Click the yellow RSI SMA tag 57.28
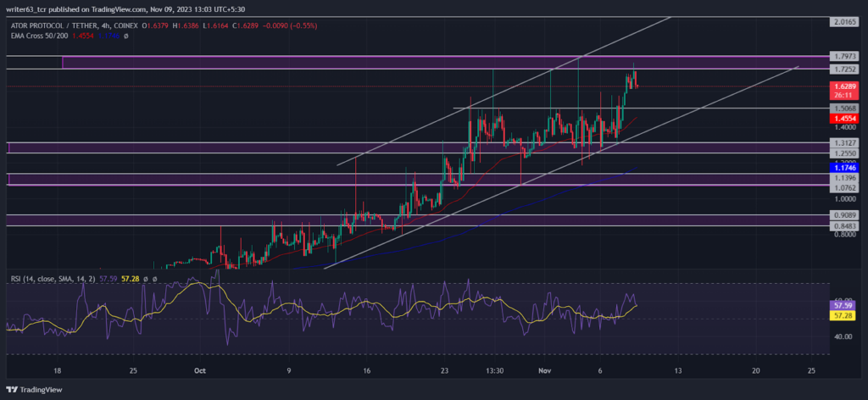Screen dimensions: 868x400 pos(843,314)
